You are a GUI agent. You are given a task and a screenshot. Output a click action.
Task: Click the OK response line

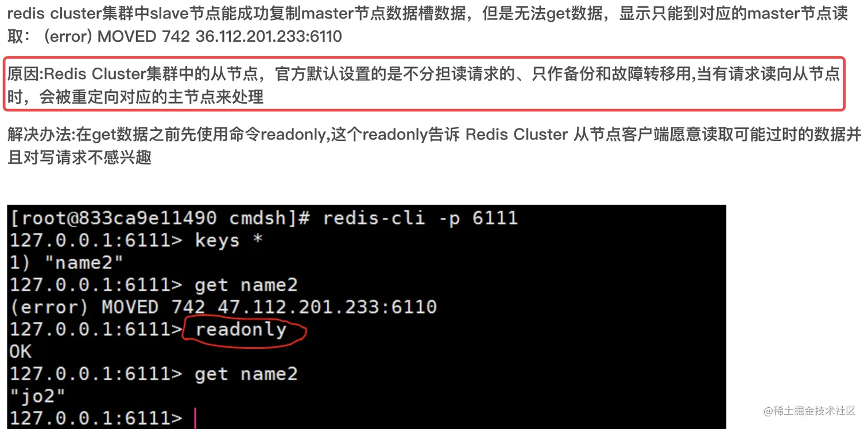click(x=21, y=352)
